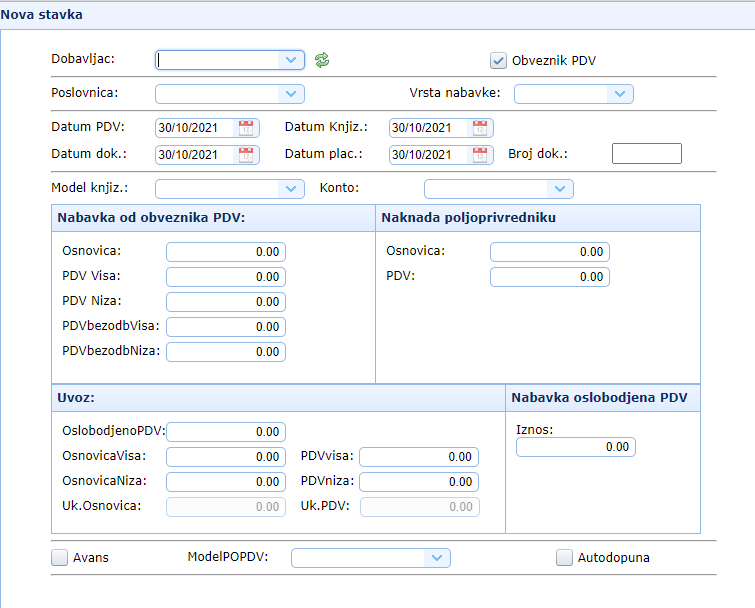Expand the Dobavljac dropdown list
755x608 pixels.
(x=291, y=60)
